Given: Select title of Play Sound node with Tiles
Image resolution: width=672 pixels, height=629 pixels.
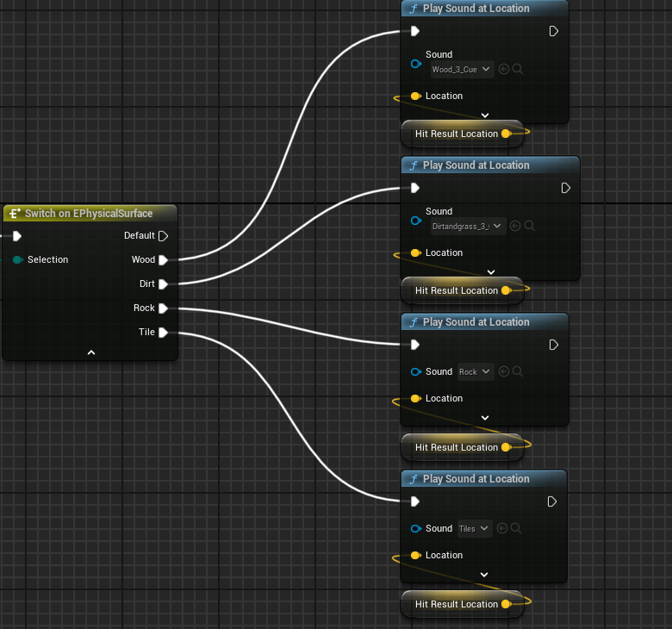Looking at the screenshot, I should click(x=476, y=479).
